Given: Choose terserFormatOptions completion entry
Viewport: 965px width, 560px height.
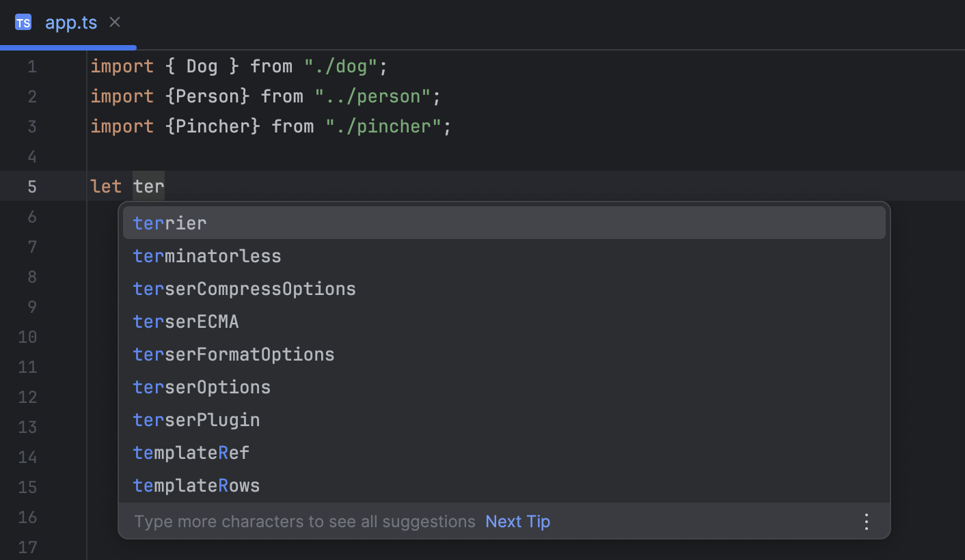Looking at the screenshot, I should (x=234, y=354).
